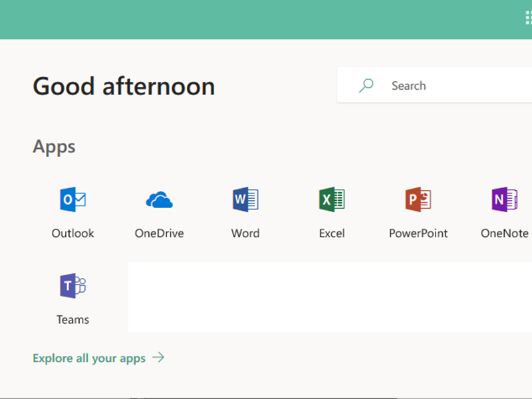Launch the green Excel app icon
The image size is (532, 399).
[x=331, y=199]
